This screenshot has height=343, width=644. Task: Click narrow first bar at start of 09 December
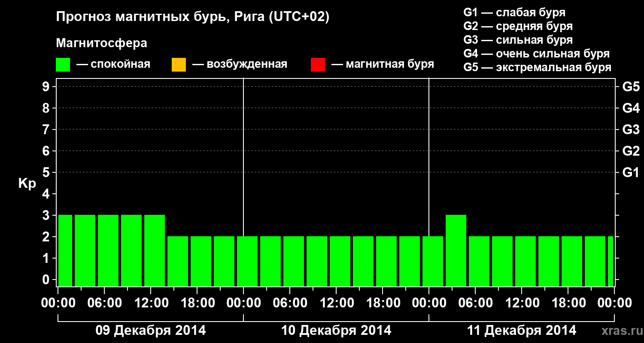coord(65,250)
